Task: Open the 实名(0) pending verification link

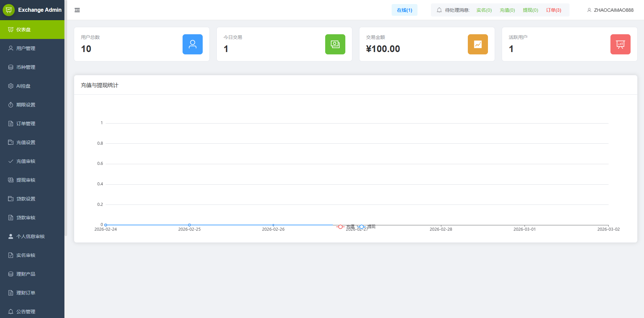Action: click(484, 10)
